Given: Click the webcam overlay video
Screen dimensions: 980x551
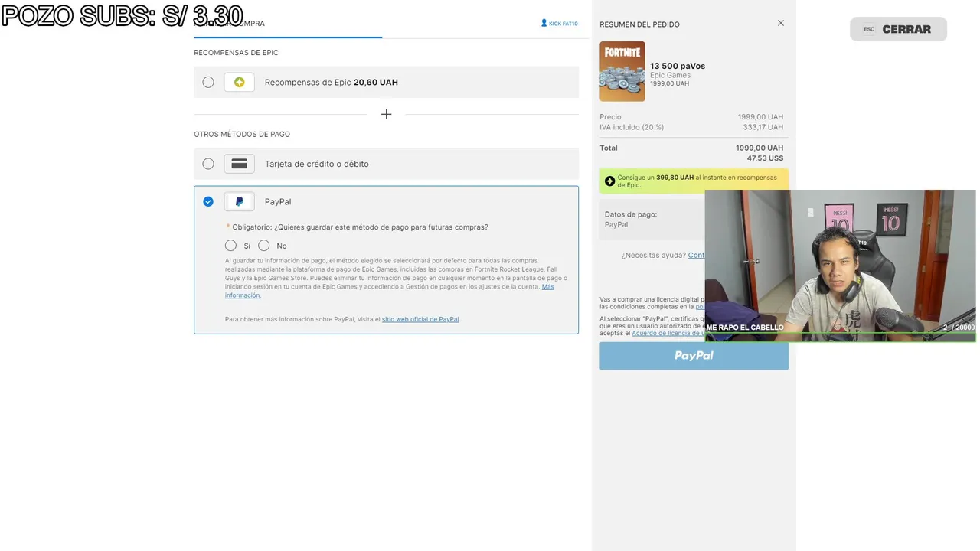Looking at the screenshot, I should [x=840, y=266].
